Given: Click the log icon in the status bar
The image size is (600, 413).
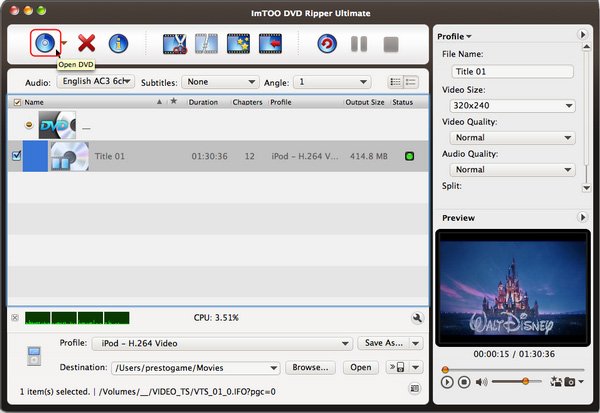Looking at the screenshot, I should [x=414, y=389].
